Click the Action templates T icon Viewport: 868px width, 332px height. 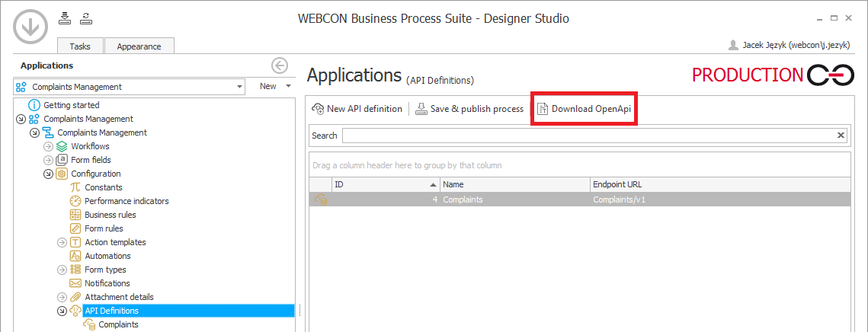(76, 242)
